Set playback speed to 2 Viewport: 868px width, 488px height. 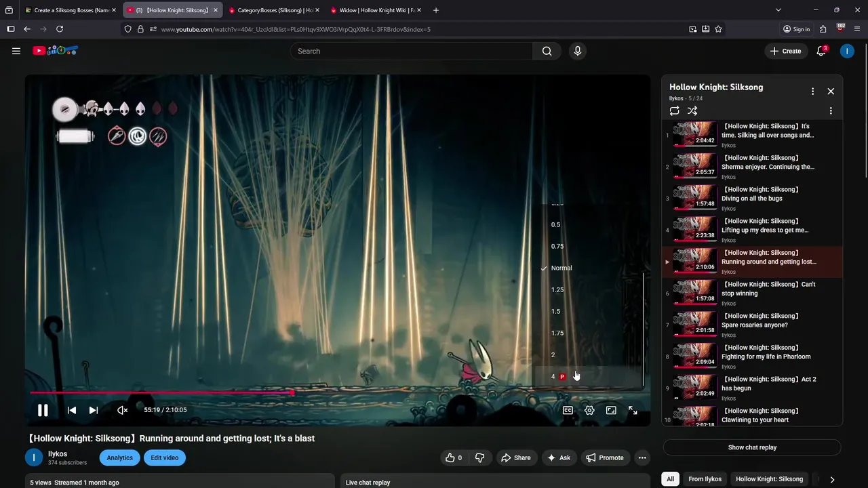(x=588, y=354)
